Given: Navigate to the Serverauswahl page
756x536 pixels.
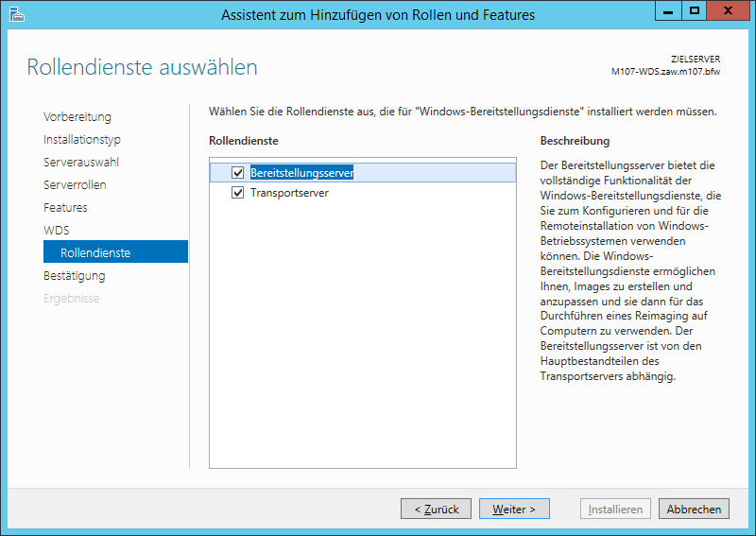Looking at the screenshot, I should 81,163.
